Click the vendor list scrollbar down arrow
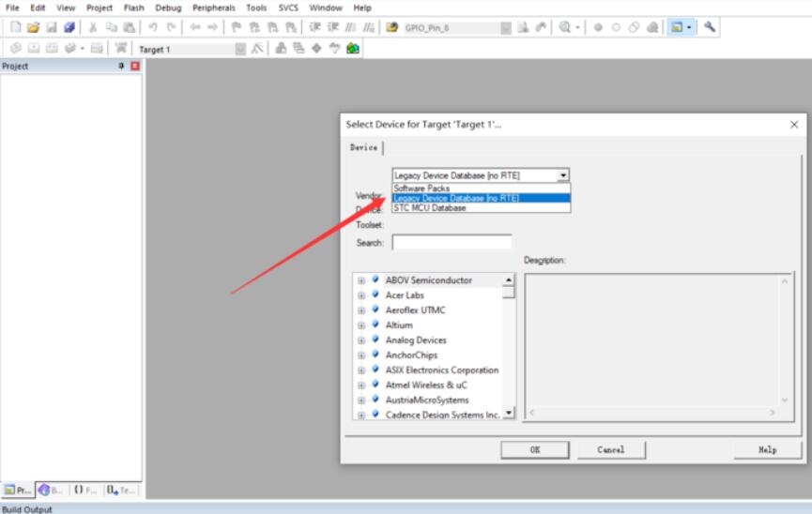812x514 pixels. tap(510, 413)
